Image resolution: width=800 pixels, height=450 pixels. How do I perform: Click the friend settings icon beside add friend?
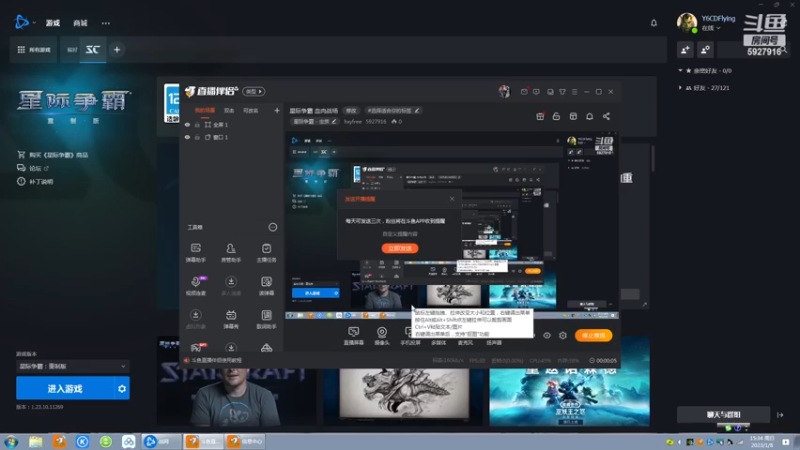705,49
